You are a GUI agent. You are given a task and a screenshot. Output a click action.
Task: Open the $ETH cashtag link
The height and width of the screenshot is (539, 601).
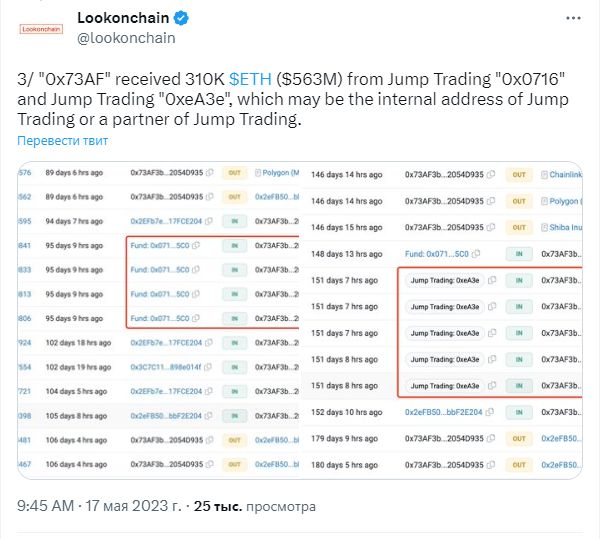pos(250,79)
